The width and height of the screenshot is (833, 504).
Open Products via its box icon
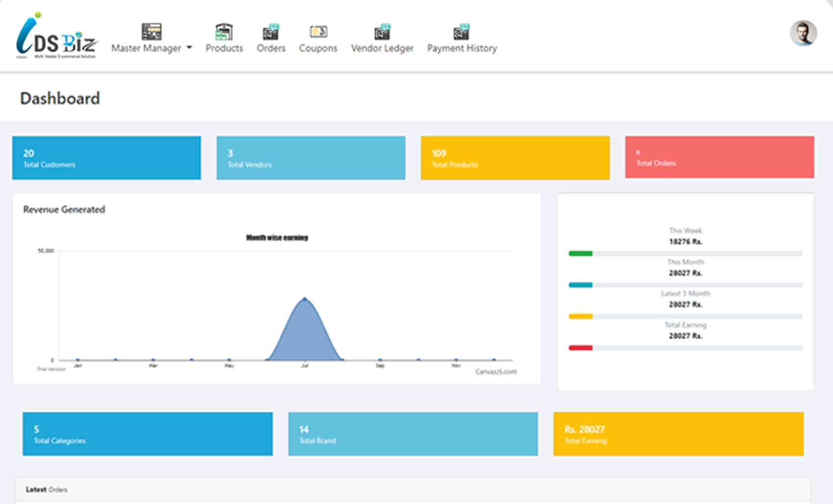point(224,32)
